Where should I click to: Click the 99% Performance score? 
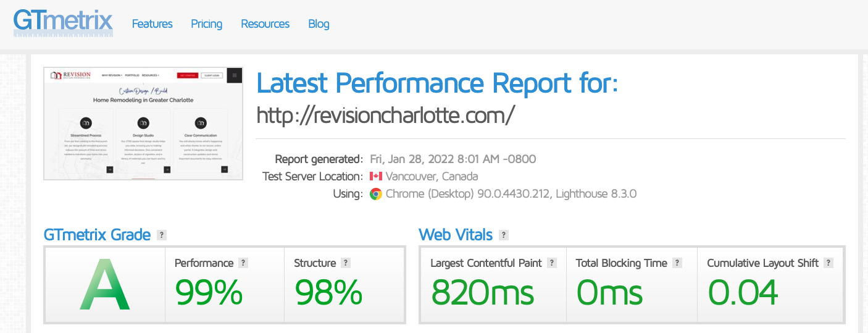pyautogui.click(x=209, y=292)
